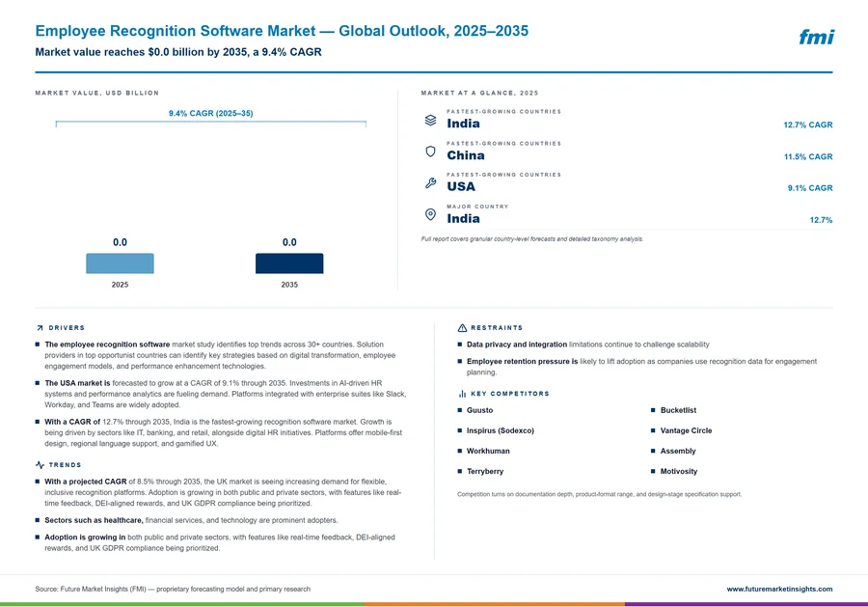Select the dark navy 2035 bar

click(289, 263)
